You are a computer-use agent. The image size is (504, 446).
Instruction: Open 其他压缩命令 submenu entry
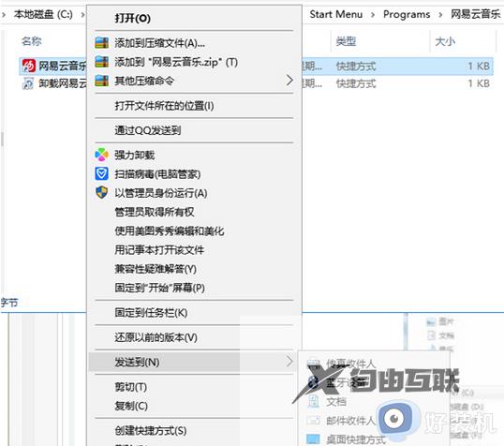click(x=144, y=81)
